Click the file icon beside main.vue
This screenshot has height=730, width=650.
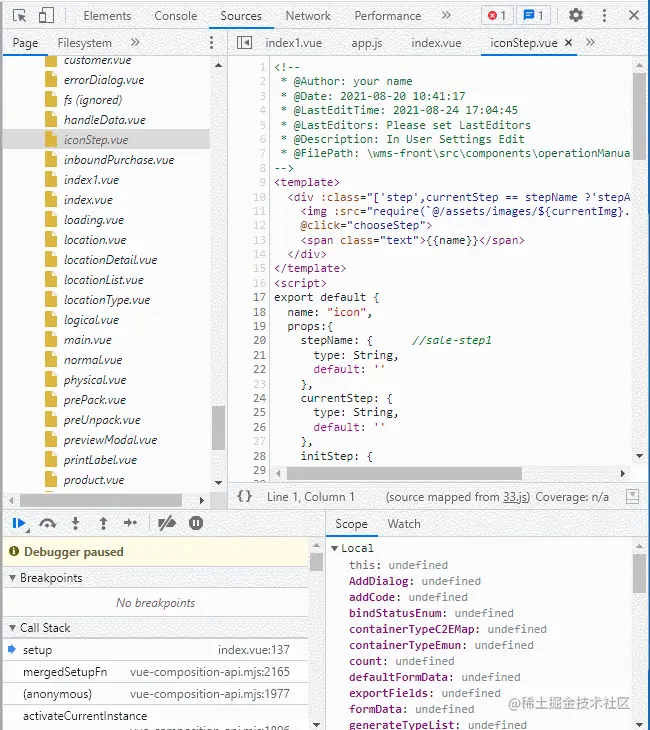click(x=51, y=339)
